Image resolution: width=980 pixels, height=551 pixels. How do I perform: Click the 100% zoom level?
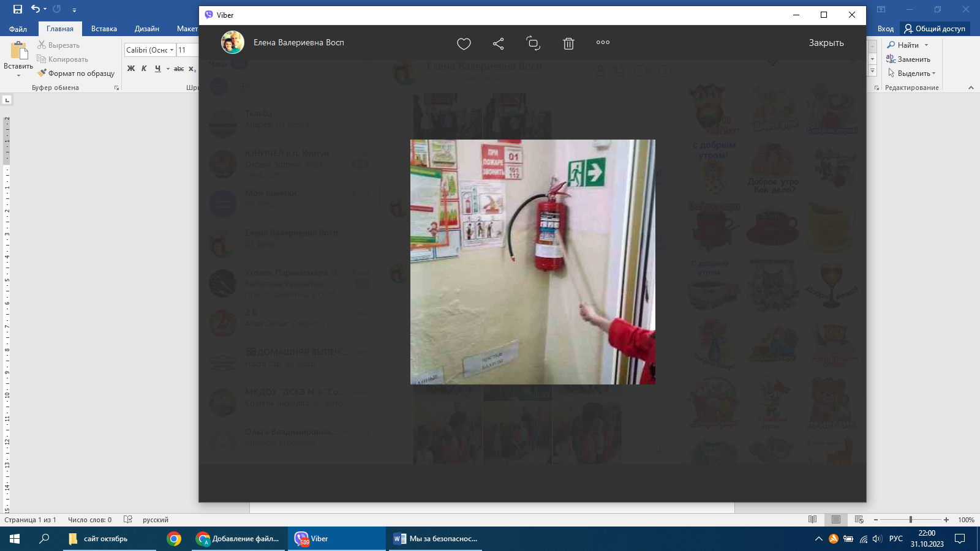pyautogui.click(x=966, y=520)
